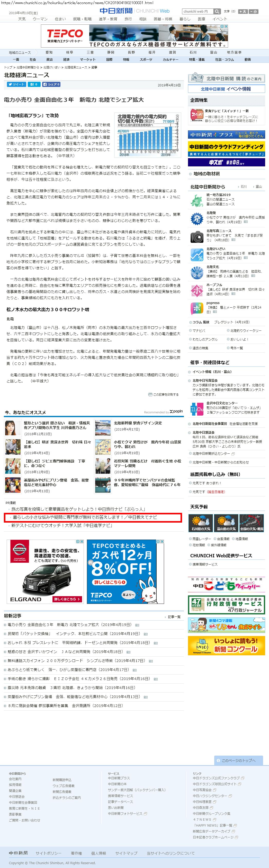Click the 中日新聞 CHUNICHI Web logo

134,11
